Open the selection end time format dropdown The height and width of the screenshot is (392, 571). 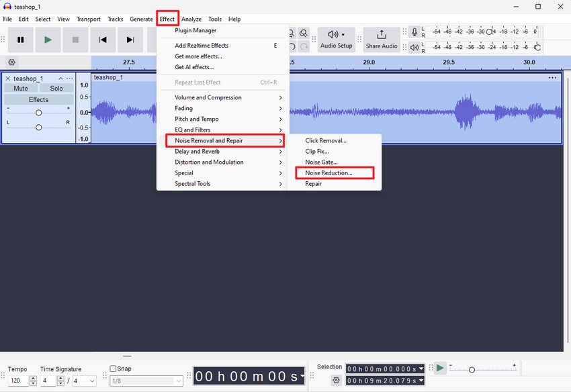[x=421, y=380]
